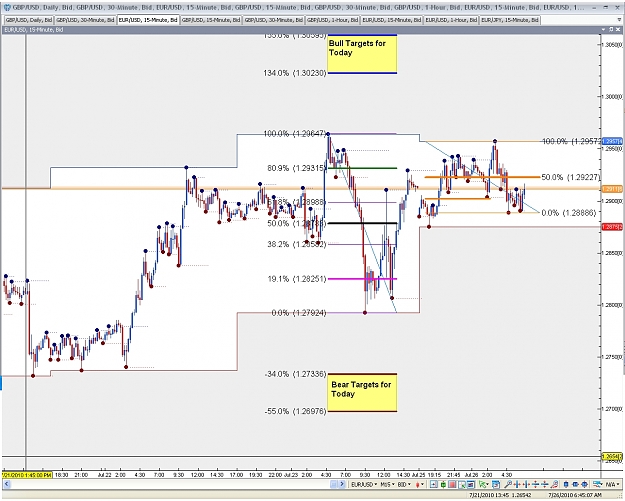This screenshot has width=625, height=501.
Task: Click the chart frame icon beside style arrow
Action: (434, 485)
